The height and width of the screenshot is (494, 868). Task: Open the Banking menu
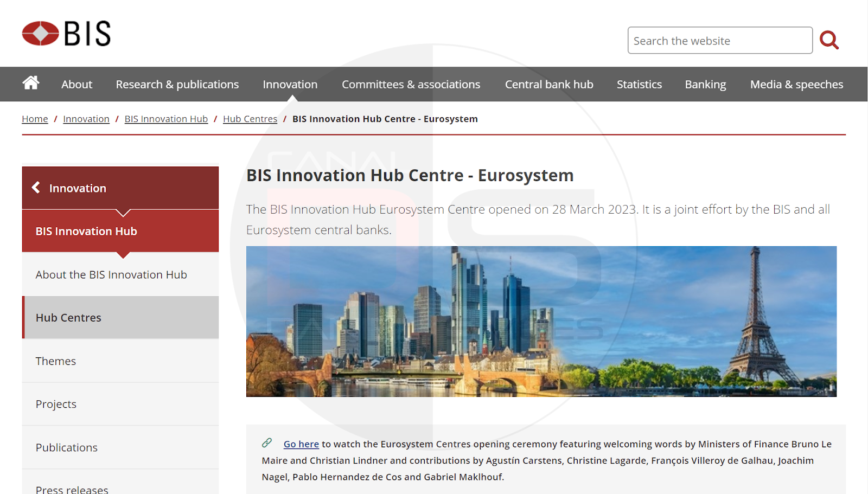click(705, 85)
